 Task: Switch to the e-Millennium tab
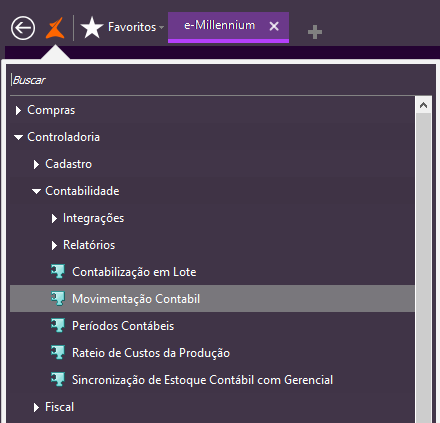(x=220, y=25)
